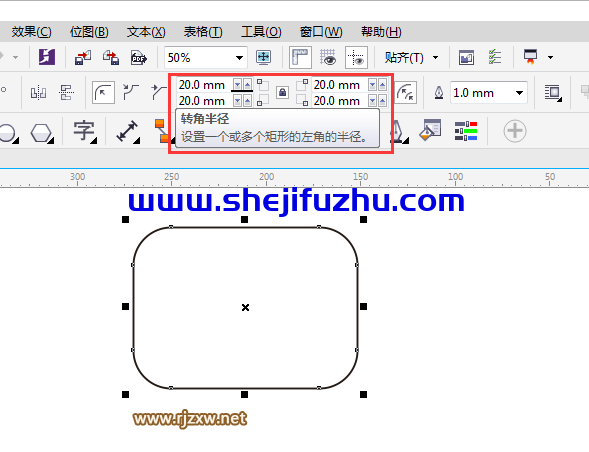
Task: Select the chamfered corner type icon
Action: click(159, 92)
